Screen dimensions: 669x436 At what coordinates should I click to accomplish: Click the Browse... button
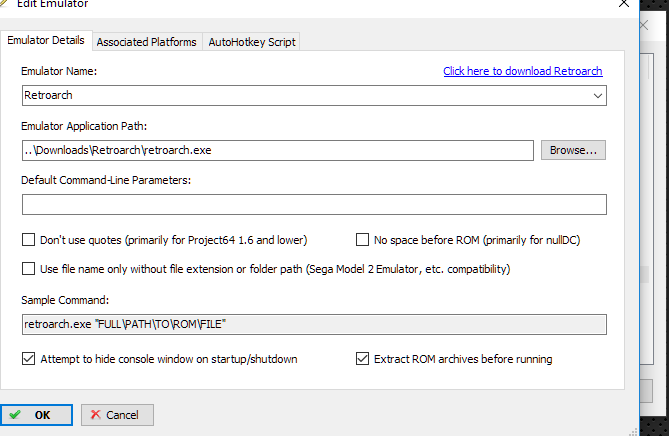coord(573,150)
